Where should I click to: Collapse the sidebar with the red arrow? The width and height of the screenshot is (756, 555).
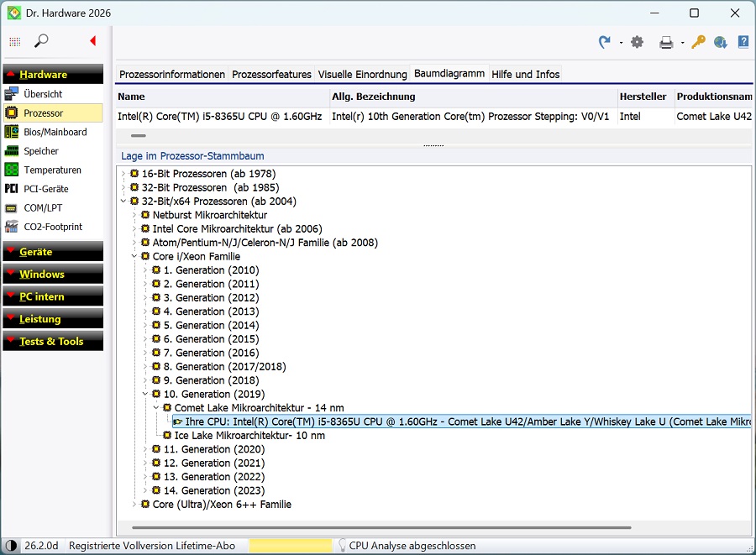tap(93, 41)
